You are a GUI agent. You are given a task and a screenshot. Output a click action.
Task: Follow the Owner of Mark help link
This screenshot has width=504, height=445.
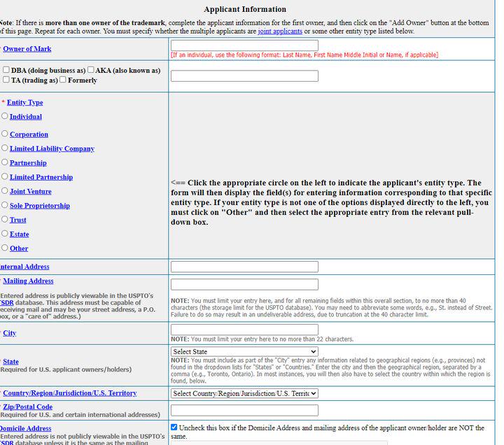[x=27, y=49]
